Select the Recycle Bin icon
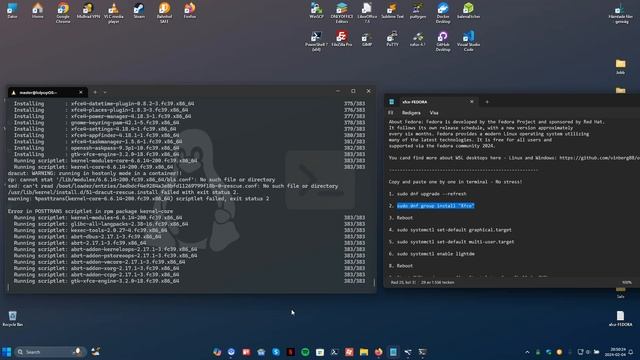Screen dimensions: 640x360 (x=13, y=318)
